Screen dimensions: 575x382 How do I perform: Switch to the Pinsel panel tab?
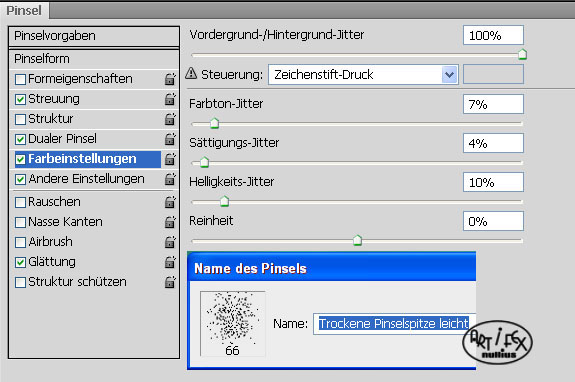(x=24, y=10)
